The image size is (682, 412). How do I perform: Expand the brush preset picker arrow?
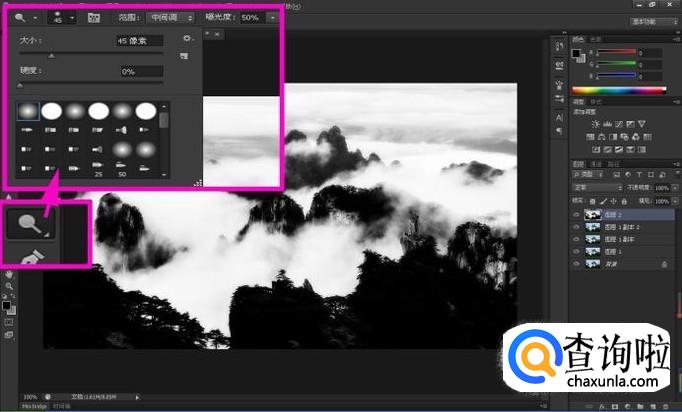72,18
